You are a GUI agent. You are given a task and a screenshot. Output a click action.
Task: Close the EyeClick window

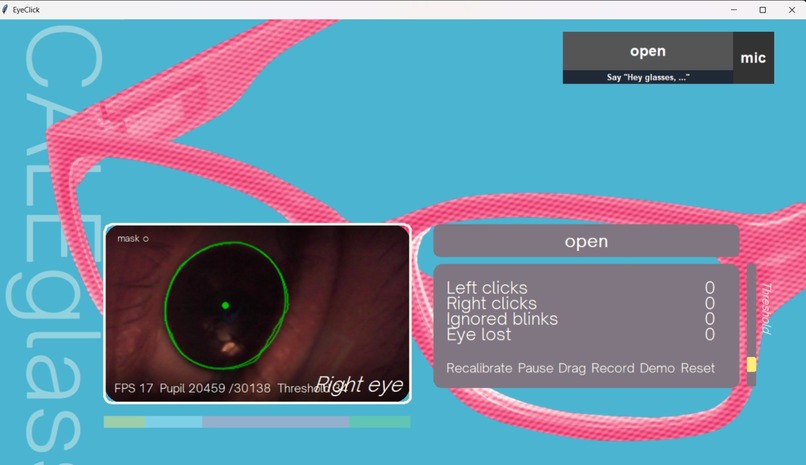pyautogui.click(x=792, y=10)
